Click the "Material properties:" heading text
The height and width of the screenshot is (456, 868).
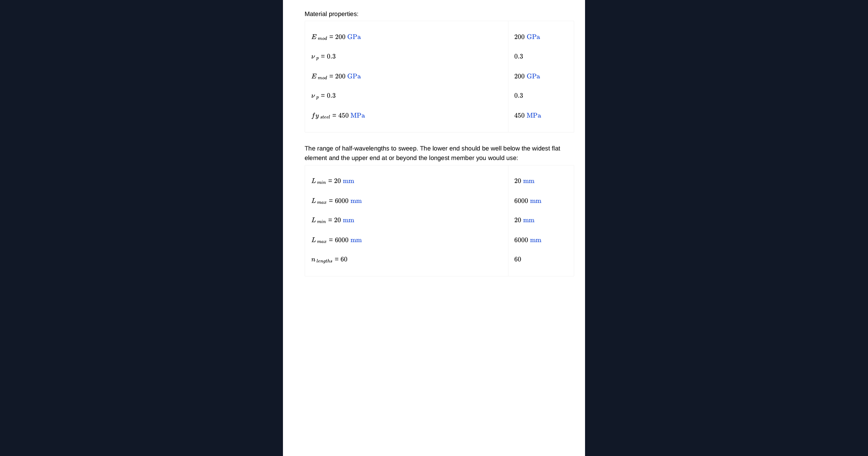pos(331,14)
